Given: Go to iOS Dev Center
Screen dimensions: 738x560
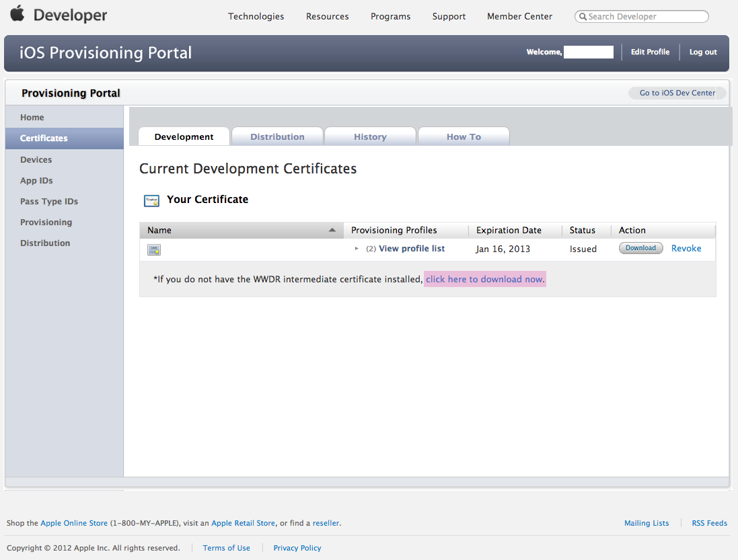Looking at the screenshot, I should [x=677, y=93].
